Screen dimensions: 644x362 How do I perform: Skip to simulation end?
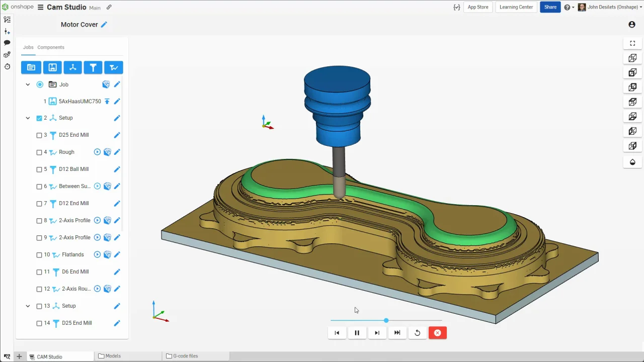pos(397,333)
